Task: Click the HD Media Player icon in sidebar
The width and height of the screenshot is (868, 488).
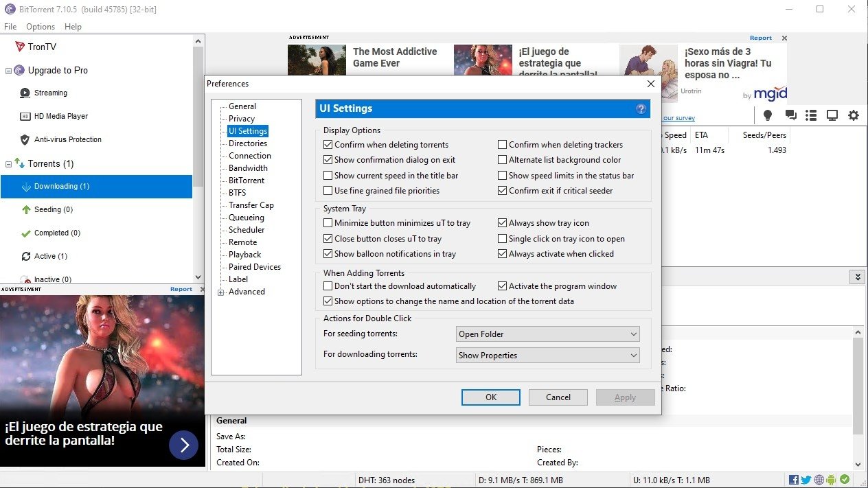Action: point(25,116)
